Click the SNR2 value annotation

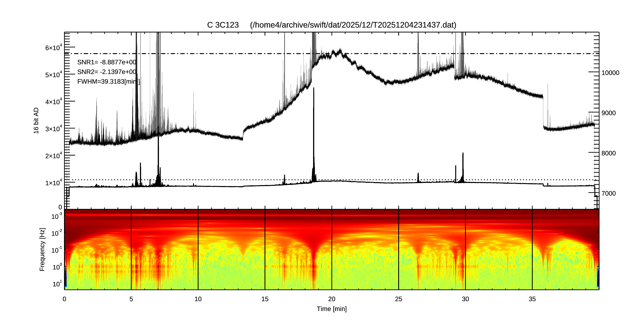pyautogui.click(x=107, y=72)
